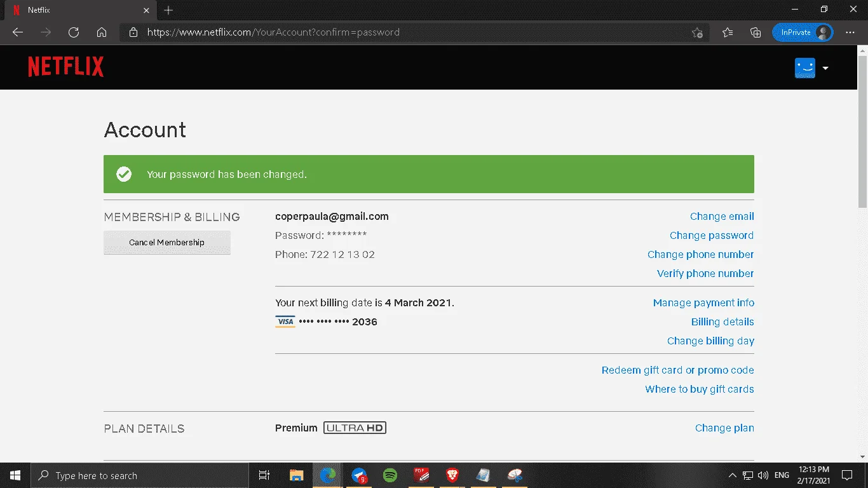This screenshot has width=868, height=488.
Task: Click the Premium plan label
Action: pos(296,428)
